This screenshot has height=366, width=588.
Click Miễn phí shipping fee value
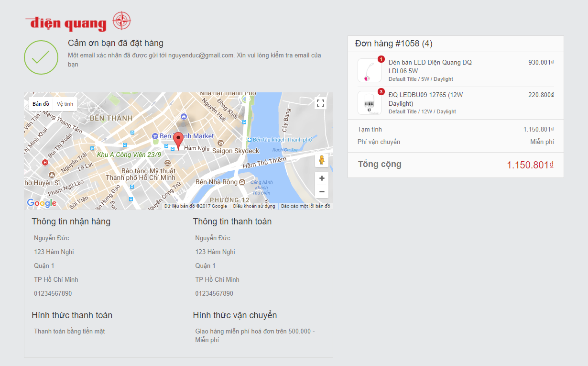pos(542,142)
